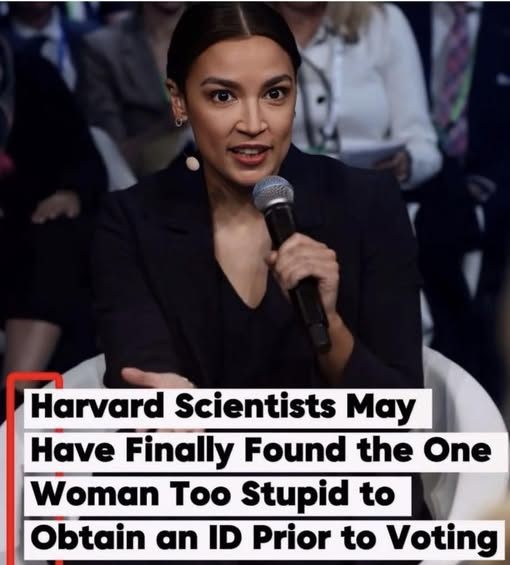Click the small hoop earring
The height and width of the screenshot is (565, 510).
click(179, 121)
